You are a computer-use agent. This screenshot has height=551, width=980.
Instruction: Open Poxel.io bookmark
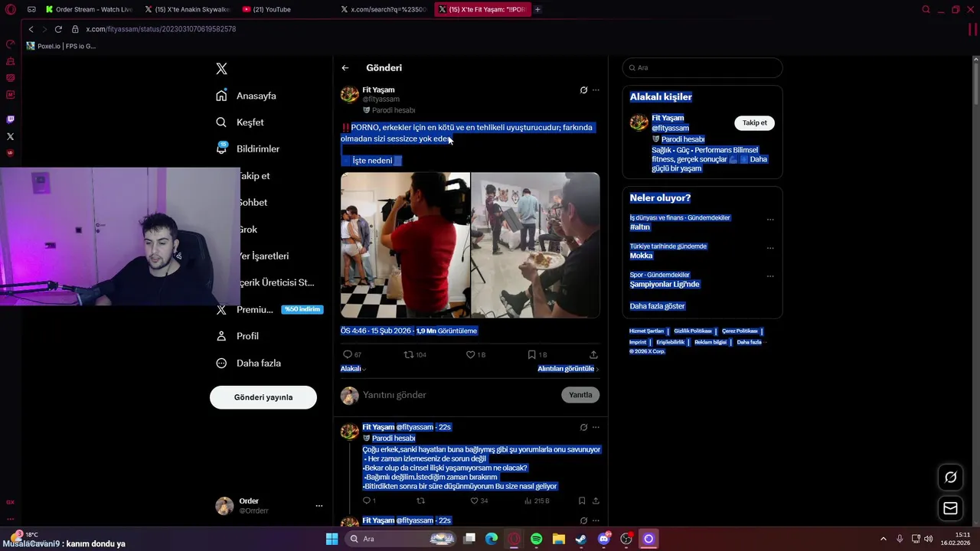pyautogui.click(x=61, y=46)
